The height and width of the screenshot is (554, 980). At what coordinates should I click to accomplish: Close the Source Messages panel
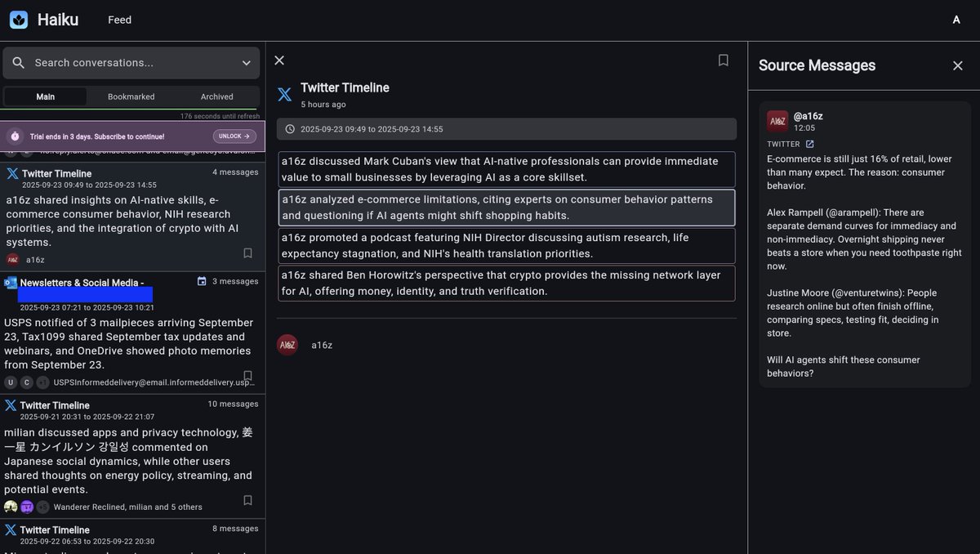pyautogui.click(x=958, y=65)
